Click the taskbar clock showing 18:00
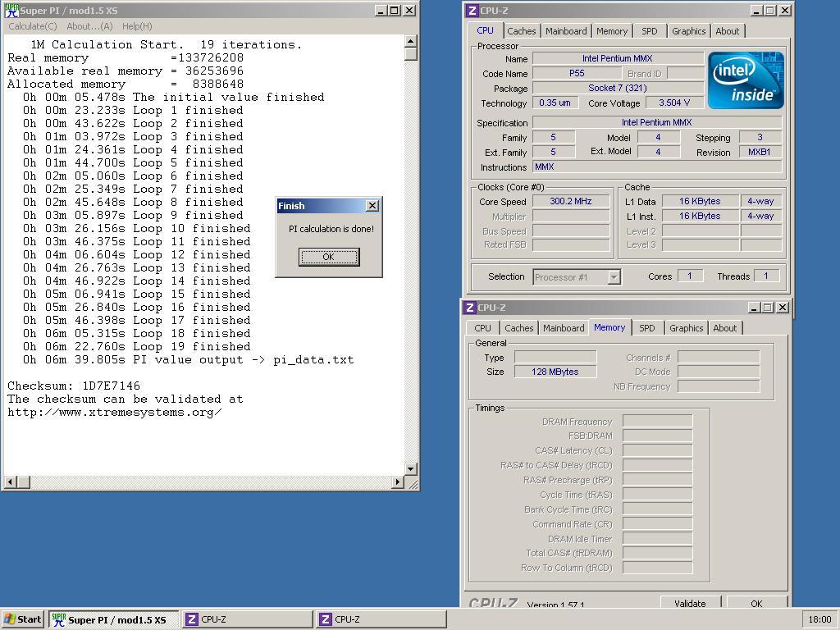Screen dimensions: 840x630 (819, 620)
